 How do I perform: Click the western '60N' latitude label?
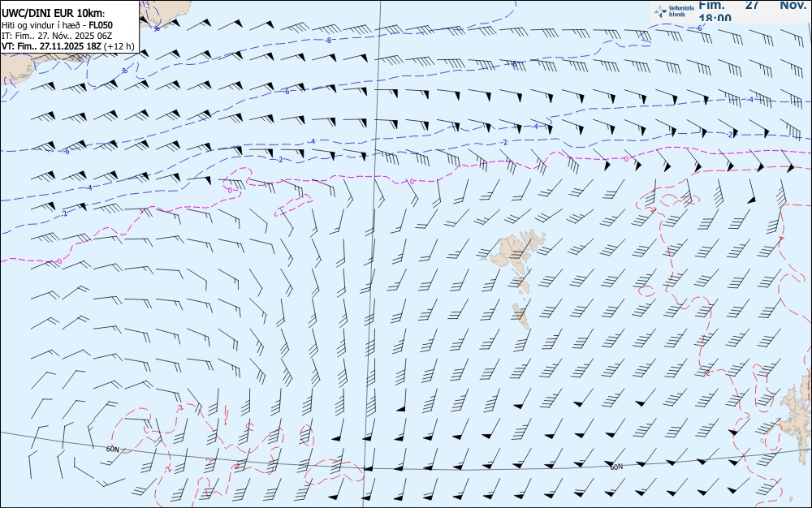pos(112,449)
